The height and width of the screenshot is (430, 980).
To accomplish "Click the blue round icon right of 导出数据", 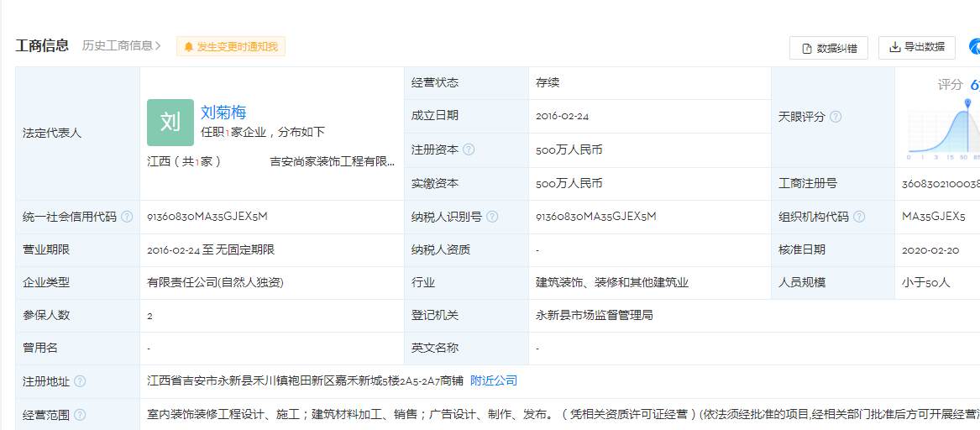I will 974,47.
